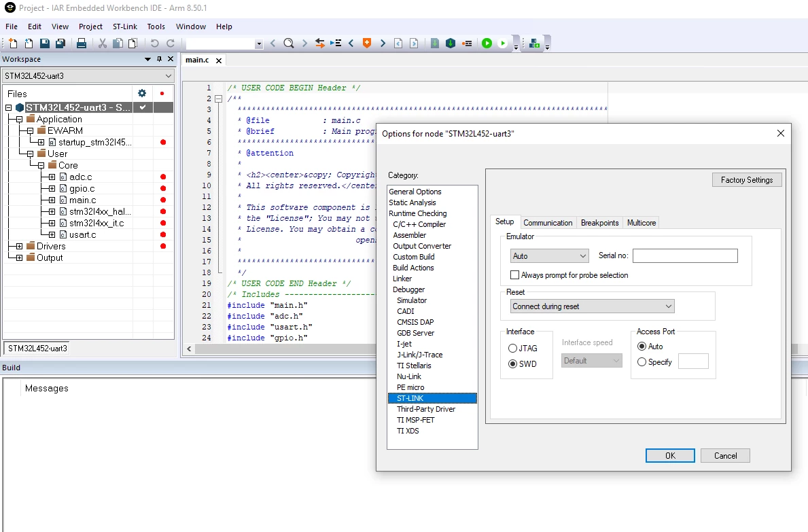Open the Tools menu

click(x=156, y=26)
